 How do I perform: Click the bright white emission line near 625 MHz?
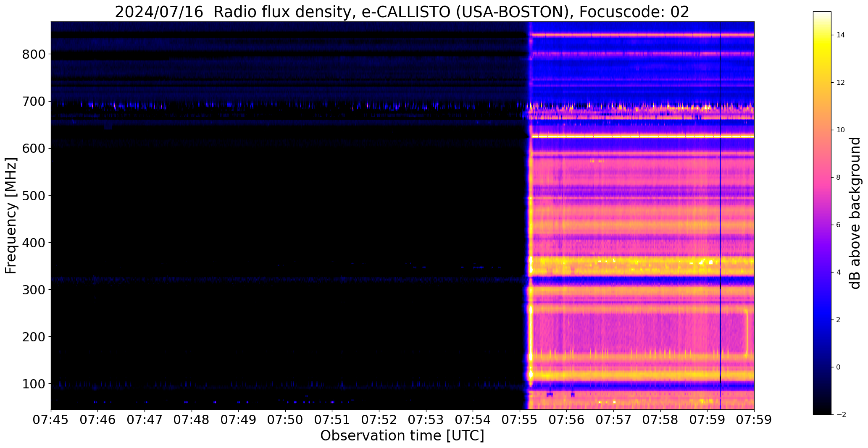(x=643, y=136)
